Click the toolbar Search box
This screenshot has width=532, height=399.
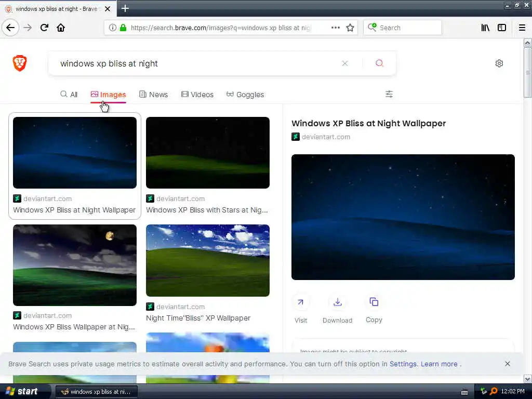(403, 28)
